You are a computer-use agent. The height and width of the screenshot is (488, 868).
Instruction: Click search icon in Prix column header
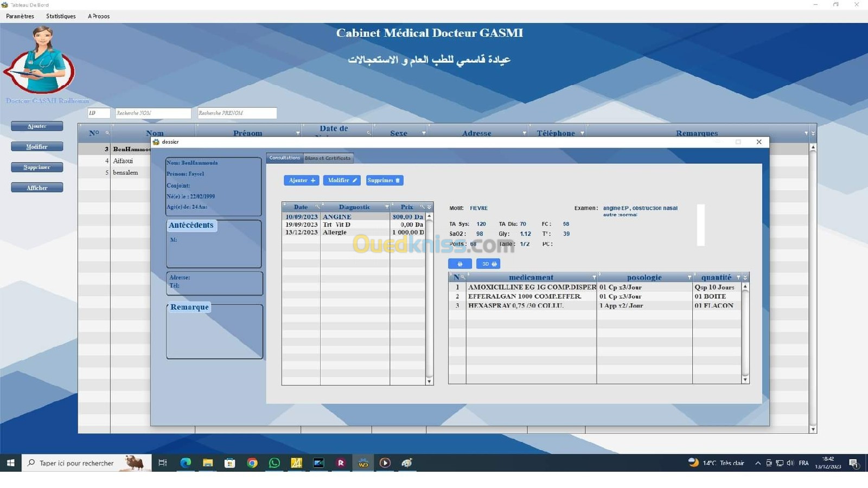pos(422,207)
